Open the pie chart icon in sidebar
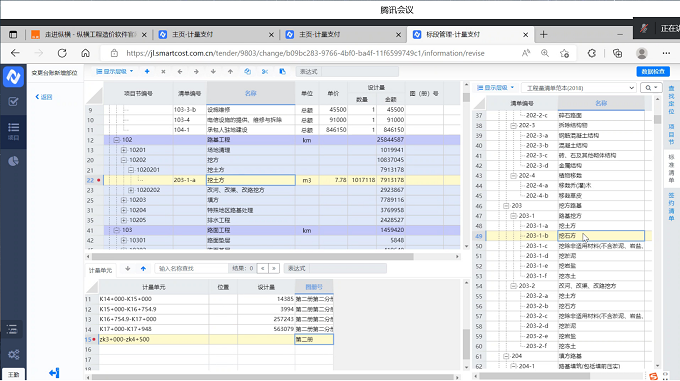Viewport: 680px width, 381px height. (x=13, y=161)
